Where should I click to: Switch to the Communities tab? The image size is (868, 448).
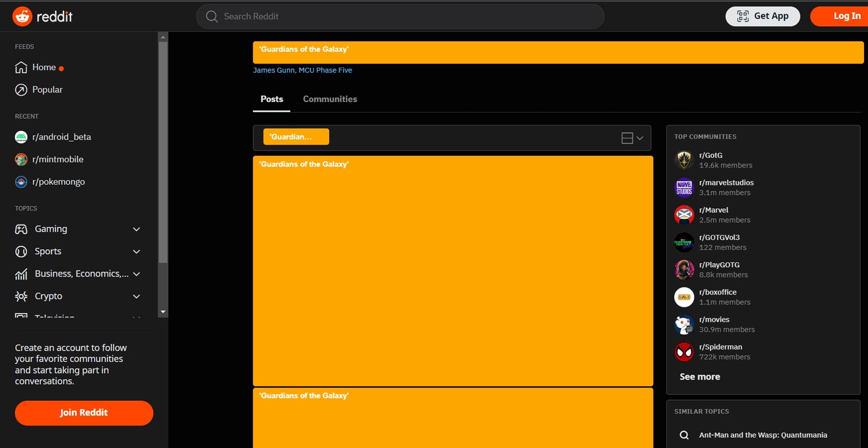click(330, 99)
